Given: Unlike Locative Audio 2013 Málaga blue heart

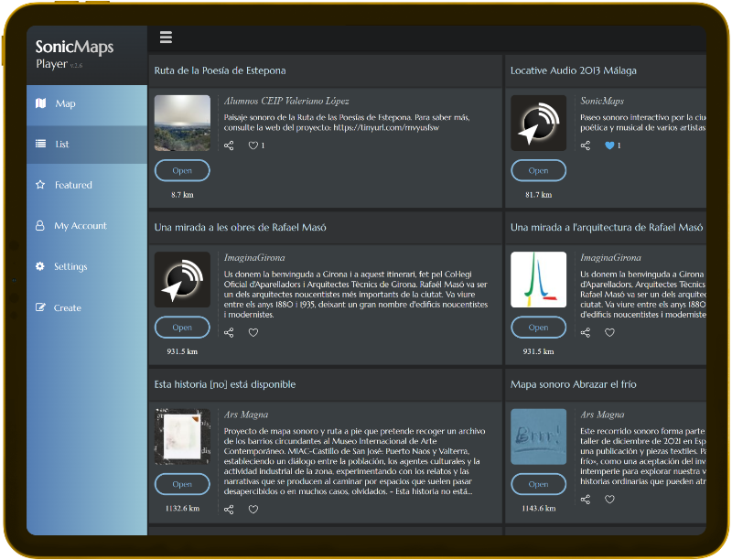Looking at the screenshot, I should tap(609, 145).
